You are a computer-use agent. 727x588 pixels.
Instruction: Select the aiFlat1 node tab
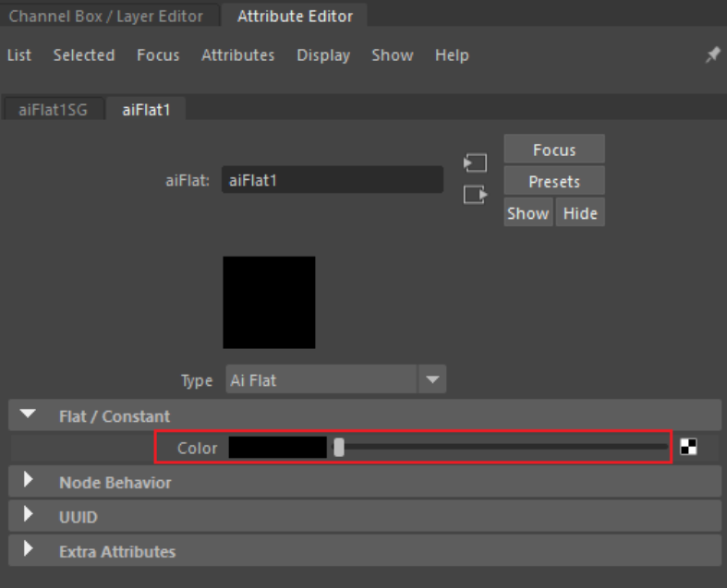coord(146,110)
